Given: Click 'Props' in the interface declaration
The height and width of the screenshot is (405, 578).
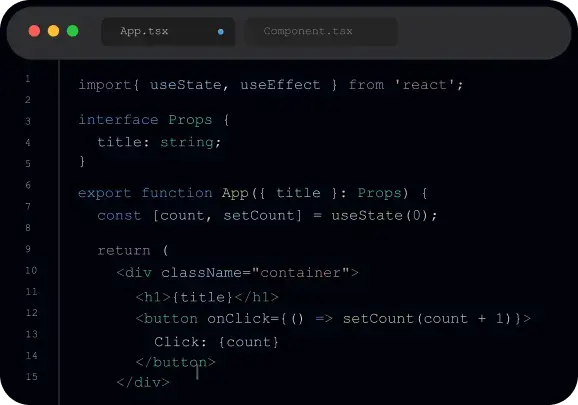Looking at the screenshot, I should coord(190,120).
